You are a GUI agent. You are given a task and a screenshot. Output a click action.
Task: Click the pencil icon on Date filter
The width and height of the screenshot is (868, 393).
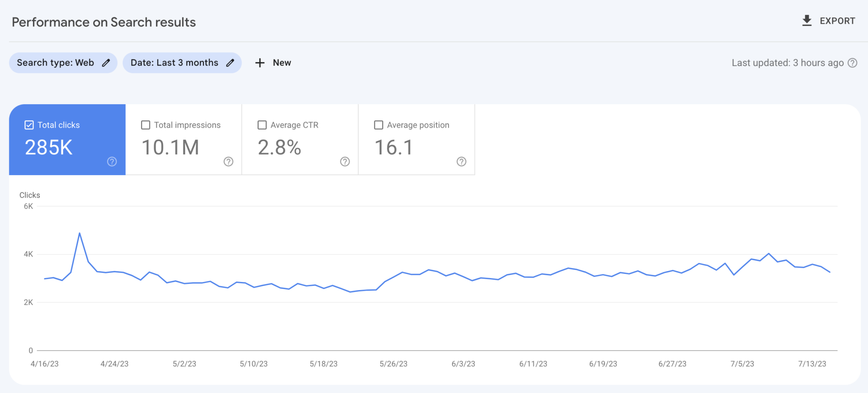pyautogui.click(x=230, y=62)
